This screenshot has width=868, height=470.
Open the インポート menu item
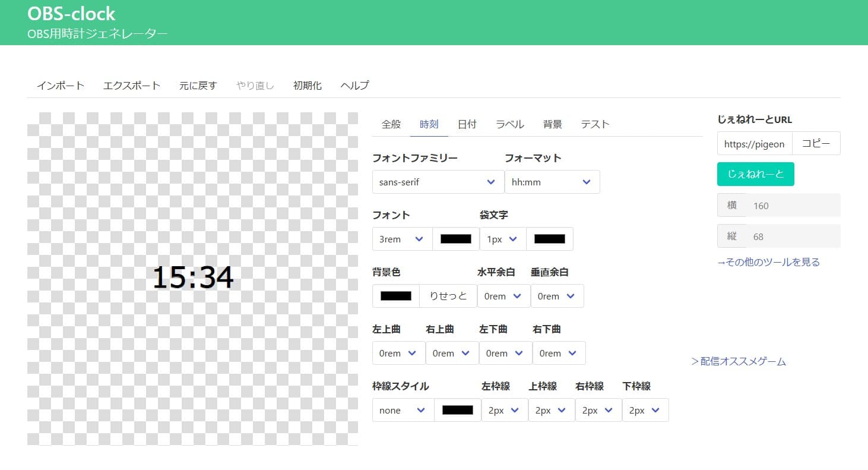(x=60, y=85)
